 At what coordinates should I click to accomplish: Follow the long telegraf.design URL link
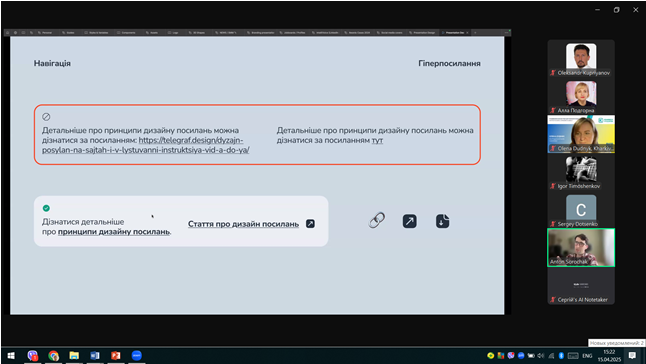(x=146, y=145)
